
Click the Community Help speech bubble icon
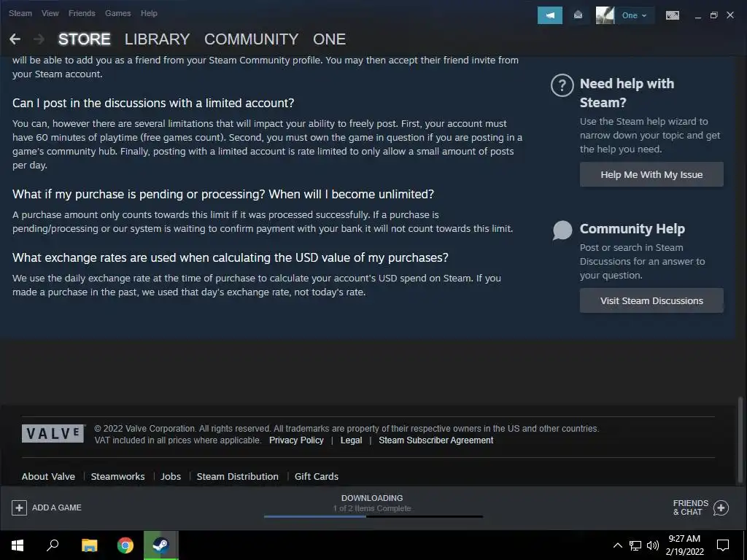coord(562,230)
